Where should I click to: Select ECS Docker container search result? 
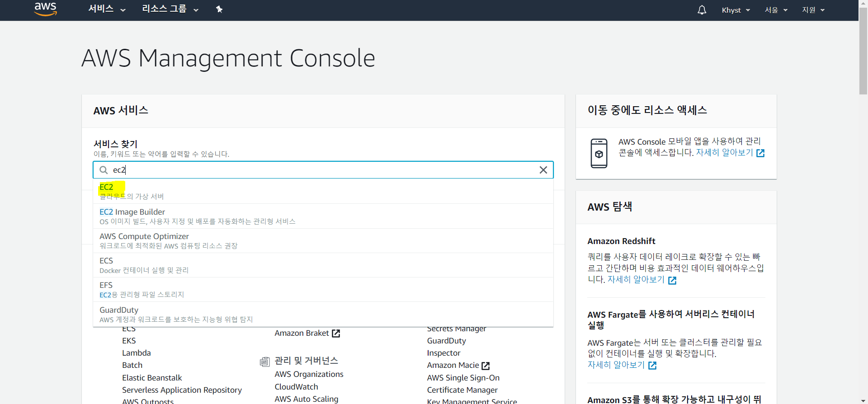(323, 265)
